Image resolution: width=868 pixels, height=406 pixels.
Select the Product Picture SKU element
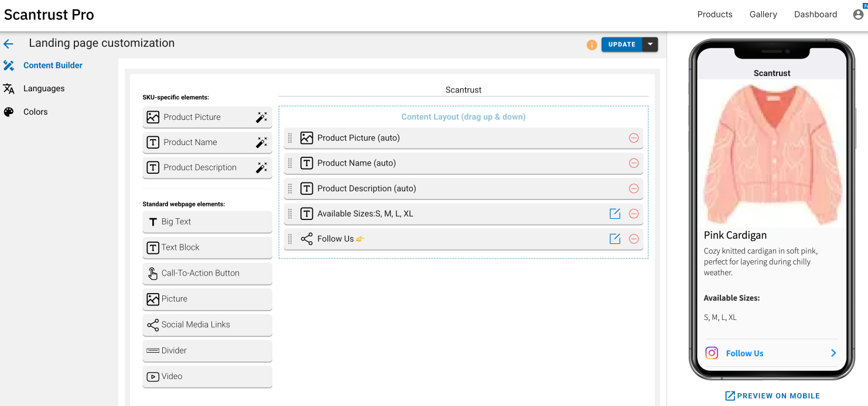207,117
